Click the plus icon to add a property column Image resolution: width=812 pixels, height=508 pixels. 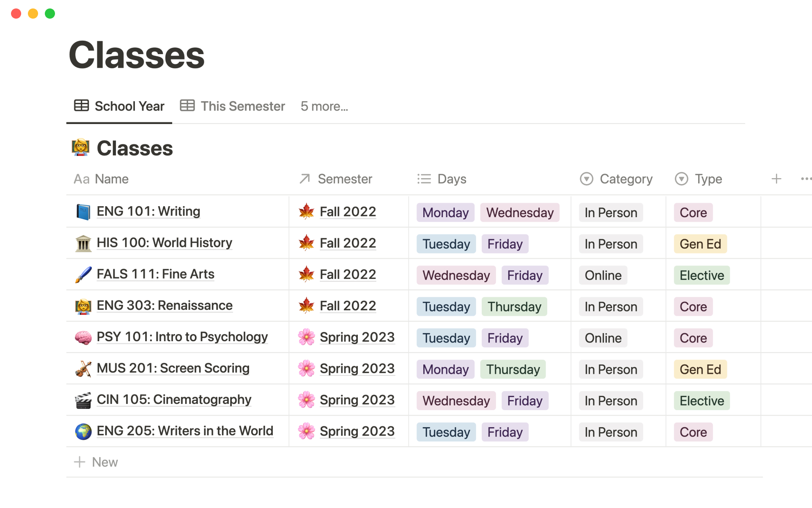point(776,179)
